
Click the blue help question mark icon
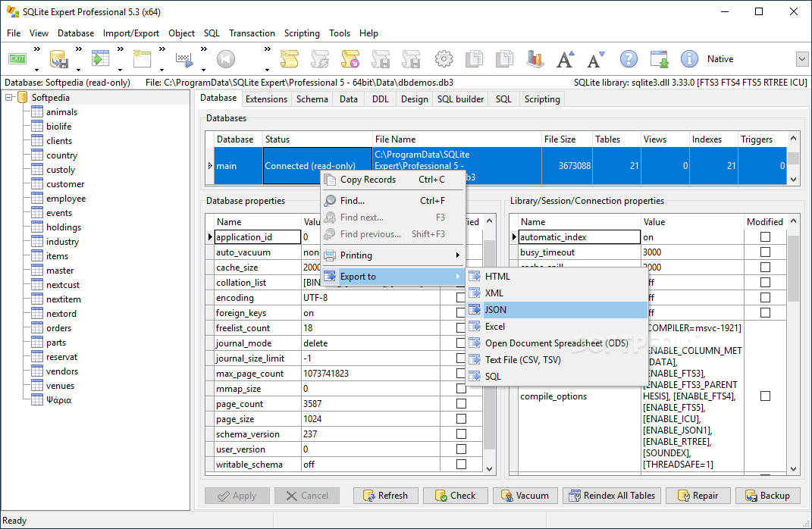pyautogui.click(x=629, y=58)
